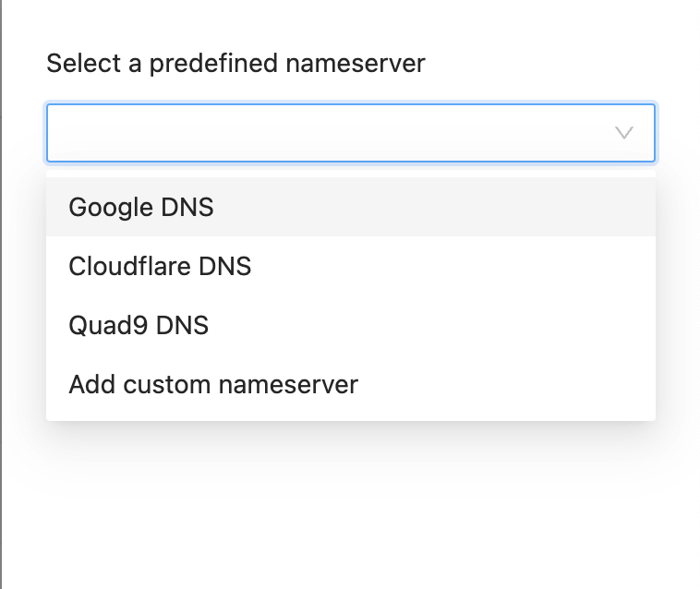700x589 pixels.
Task: Use the Quad9 predefined nameserver
Action: [139, 325]
